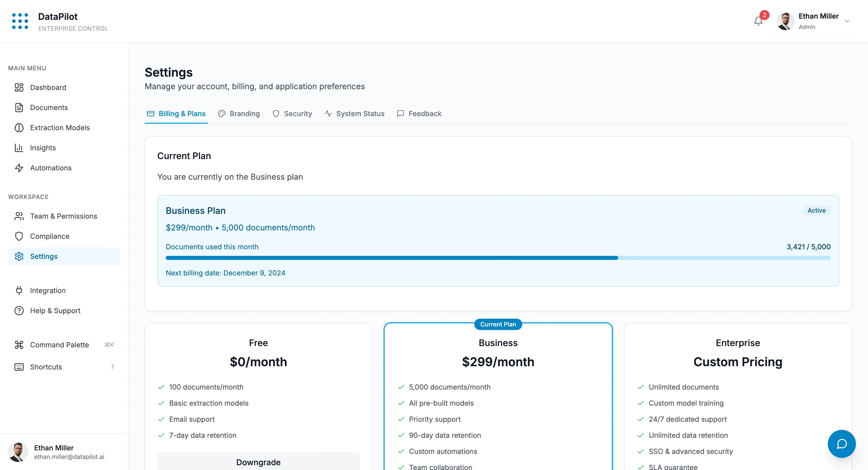Click the documents usage progress bar
Screen dimensions: 868x470
498,258
